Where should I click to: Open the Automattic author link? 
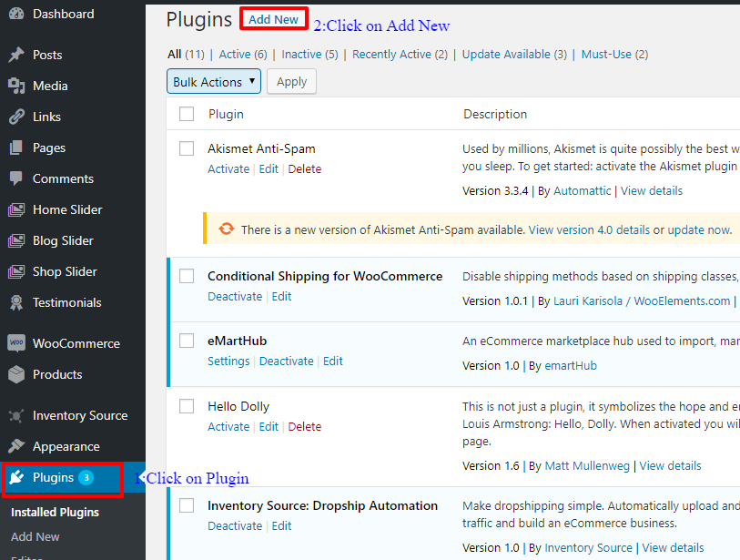pos(582,190)
